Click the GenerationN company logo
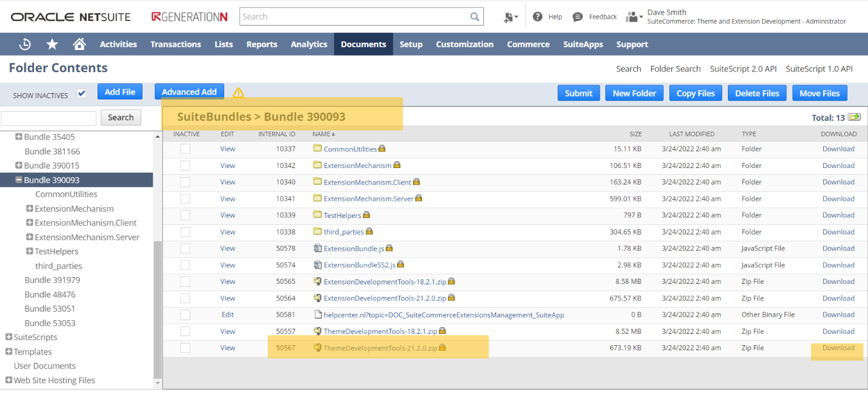Viewport: 868px width, 394px height. pyautogui.click(x=189, y=16)
